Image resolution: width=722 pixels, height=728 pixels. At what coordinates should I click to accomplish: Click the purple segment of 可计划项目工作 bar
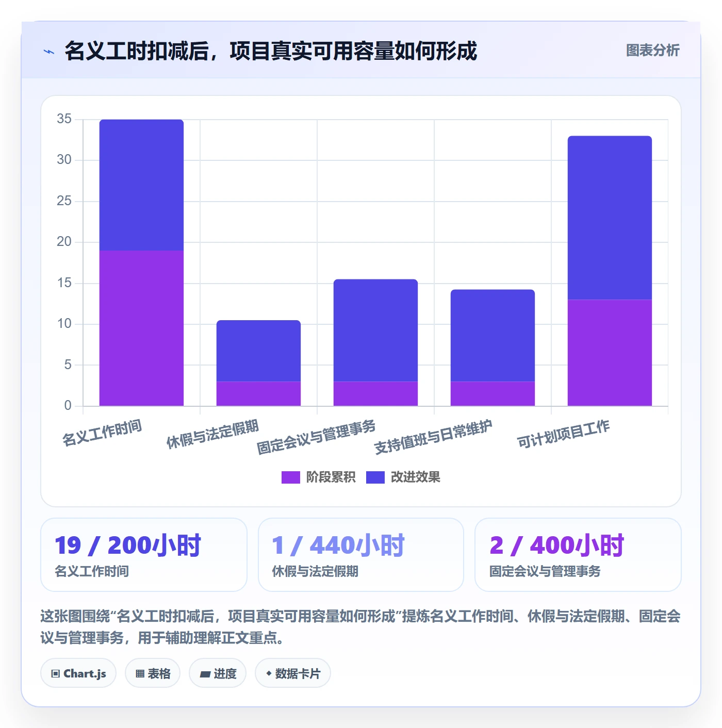click(610, 353)
